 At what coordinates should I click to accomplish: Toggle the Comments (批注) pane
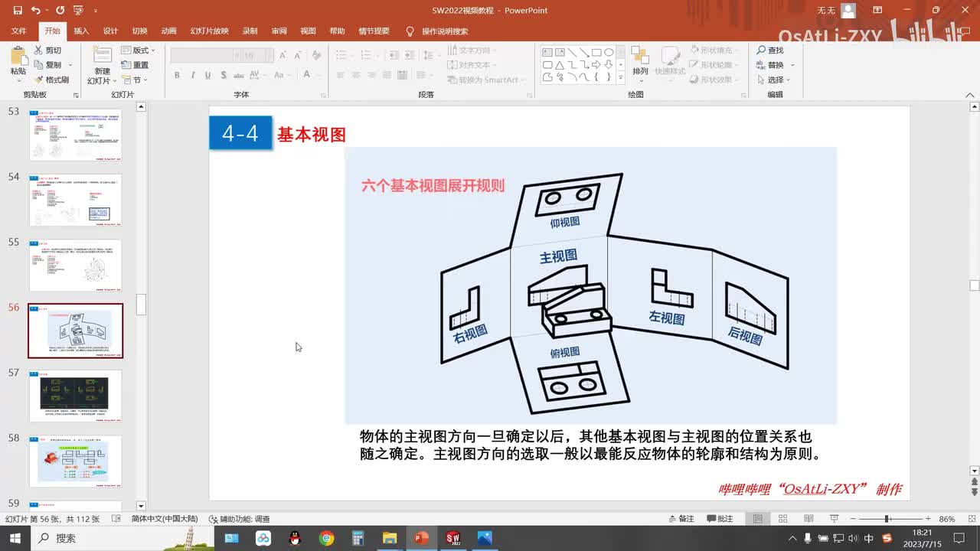(720, 519)
